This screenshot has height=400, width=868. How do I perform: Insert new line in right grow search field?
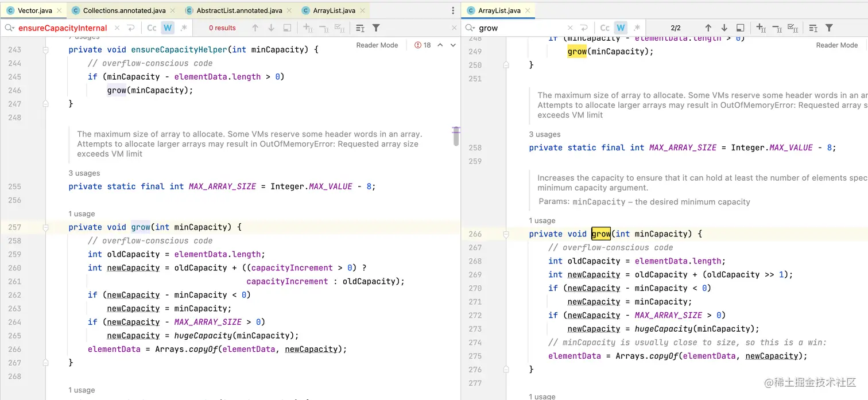point(584,28)
